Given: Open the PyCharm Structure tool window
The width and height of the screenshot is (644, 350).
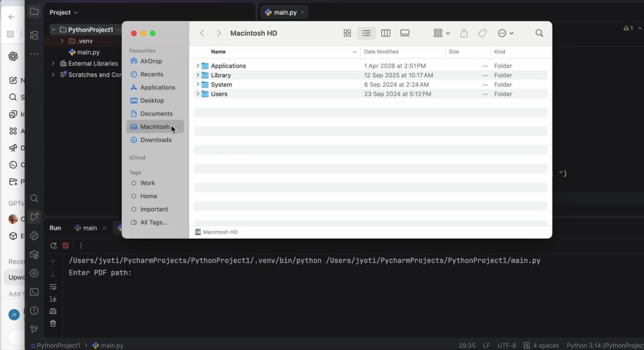Looking at the screenshot, I should coord(34,35).
